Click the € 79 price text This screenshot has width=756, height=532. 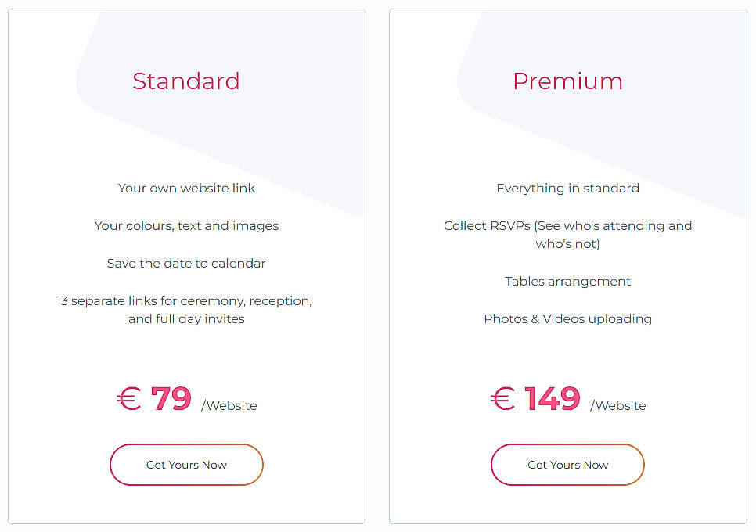point(154,399)
